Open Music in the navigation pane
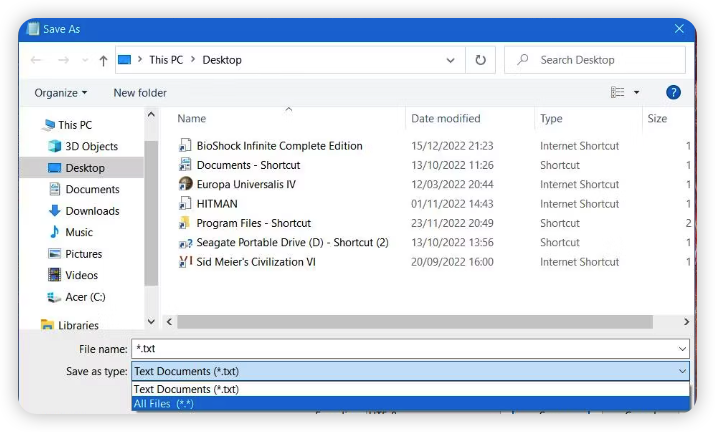Screen dimensions: 715x432 click(x=79, y=232)
